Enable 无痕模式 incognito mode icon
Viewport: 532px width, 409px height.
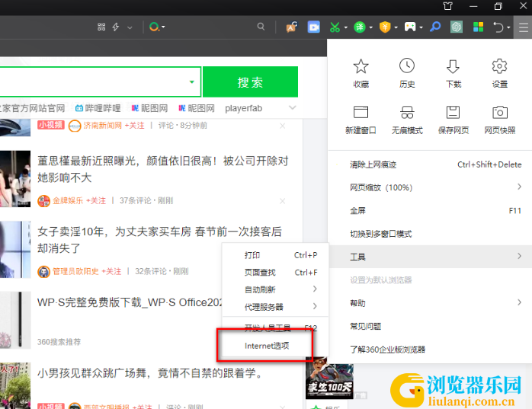tap(407, 112)
